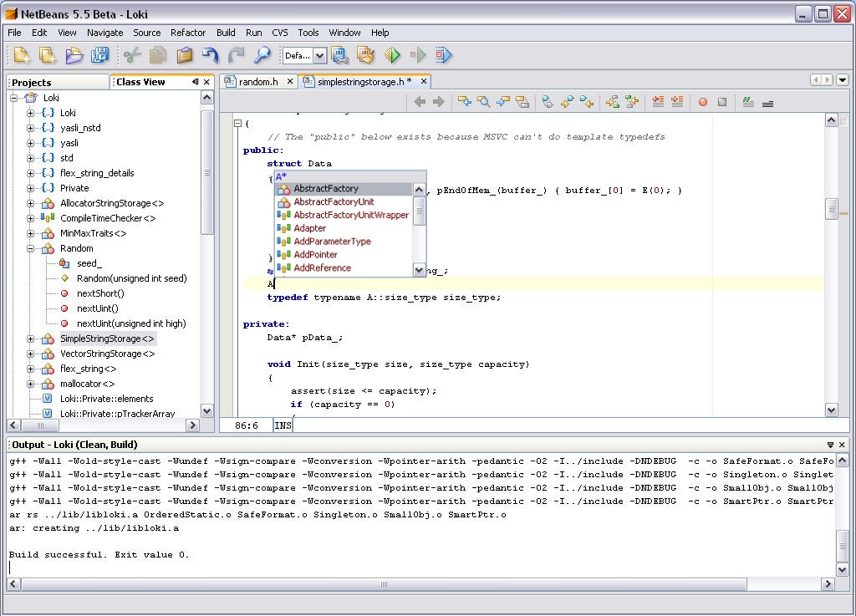856x616 pixels.
Task: Run the main project (green arrow diamond)
Action: 393,56
